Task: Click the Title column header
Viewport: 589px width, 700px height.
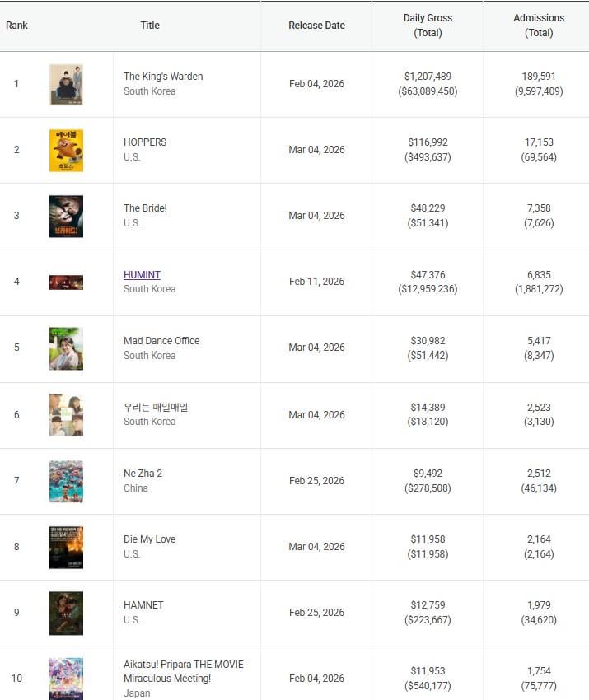Action: pos(150,26)
